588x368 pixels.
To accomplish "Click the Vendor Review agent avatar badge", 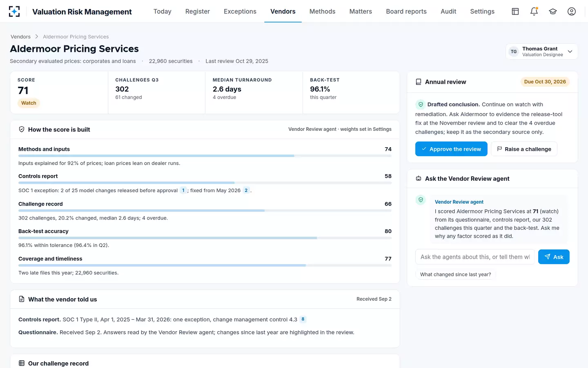I will [421, 200].
